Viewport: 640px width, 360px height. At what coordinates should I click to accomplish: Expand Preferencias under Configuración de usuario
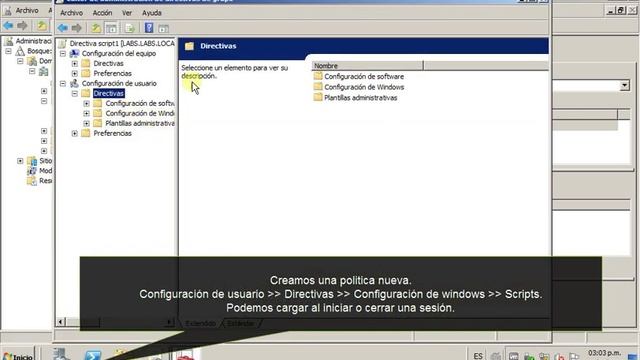pyautogui.click(x=75, y=133)
